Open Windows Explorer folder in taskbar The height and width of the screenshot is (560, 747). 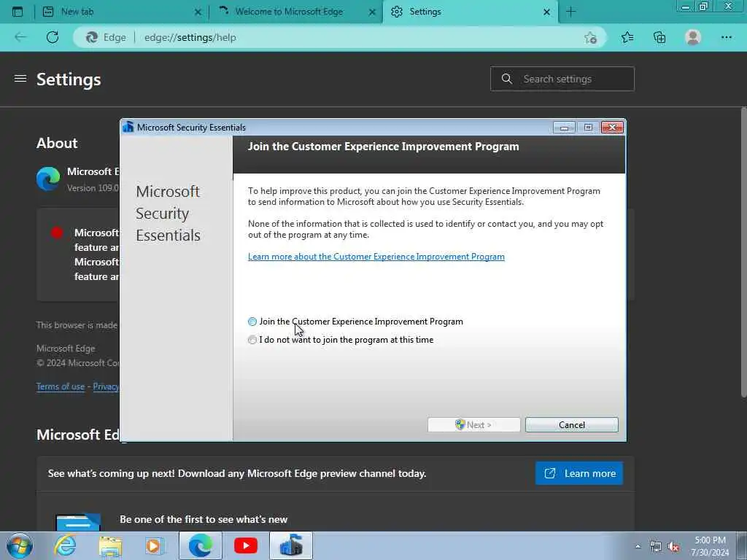(111, 546)
